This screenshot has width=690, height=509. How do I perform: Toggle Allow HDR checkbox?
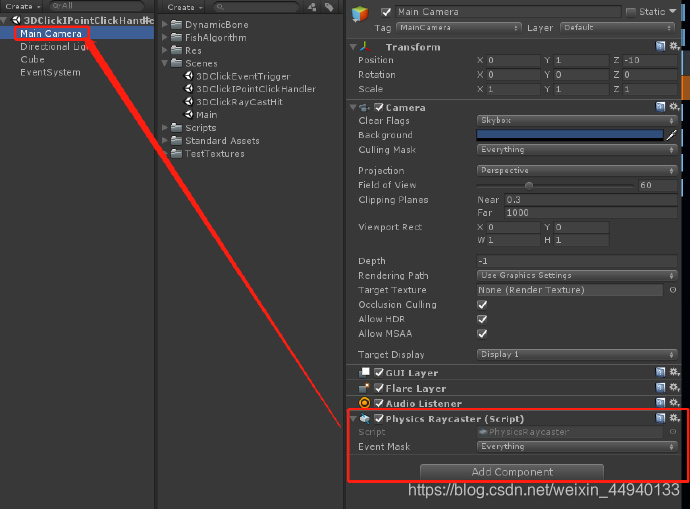[482, 319]
